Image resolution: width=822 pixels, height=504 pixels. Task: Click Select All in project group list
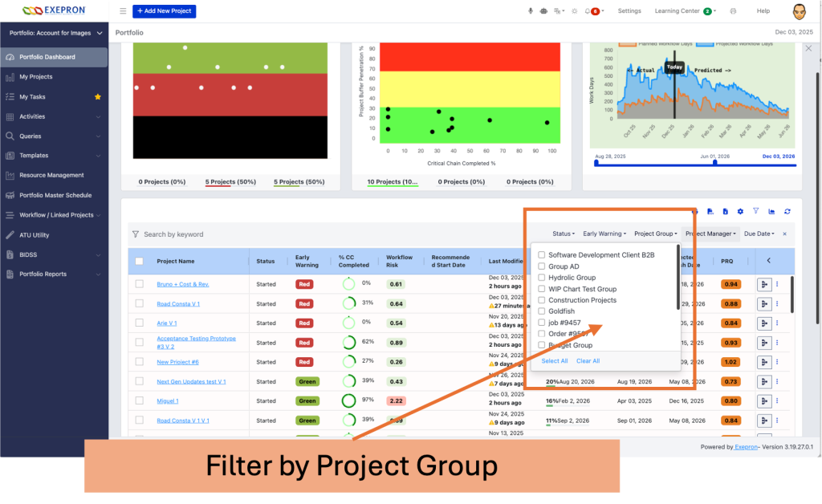[555, 361]
